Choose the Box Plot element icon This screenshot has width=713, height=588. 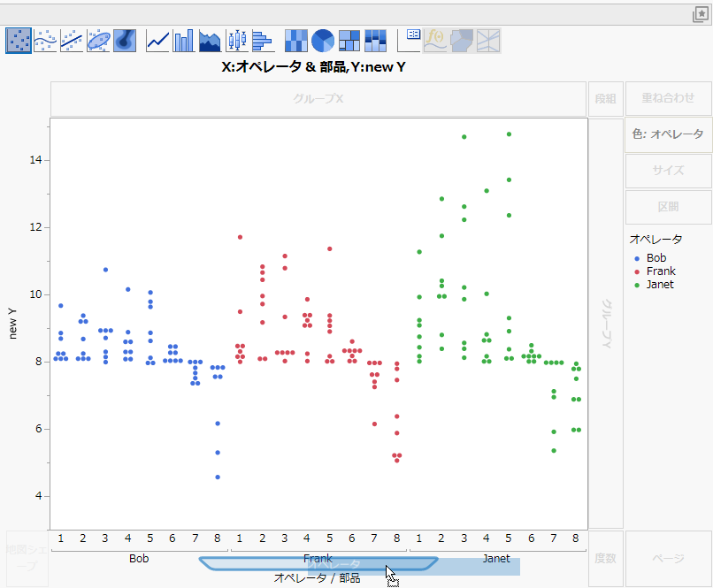[237, 41]
